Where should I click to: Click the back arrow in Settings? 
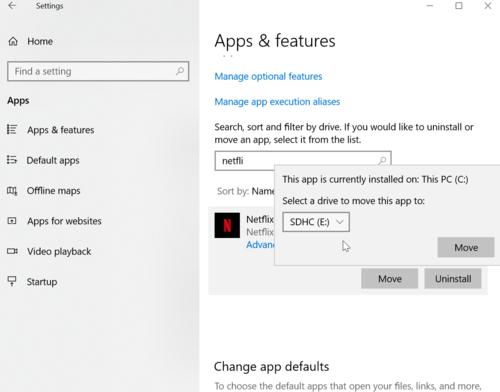[x=12, y=6]
